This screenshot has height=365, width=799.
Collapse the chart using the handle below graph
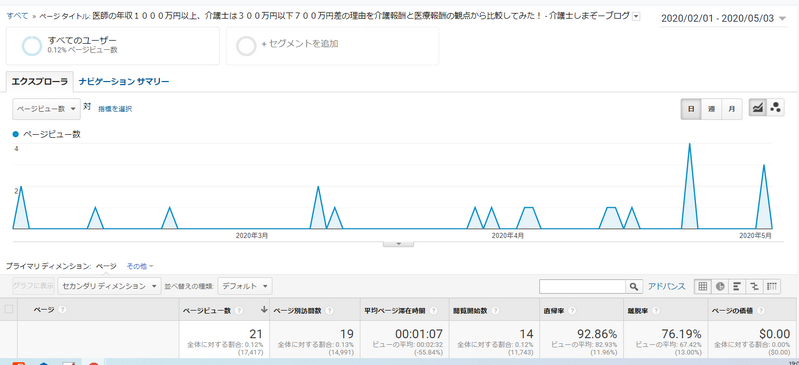[x=398, y=244]
